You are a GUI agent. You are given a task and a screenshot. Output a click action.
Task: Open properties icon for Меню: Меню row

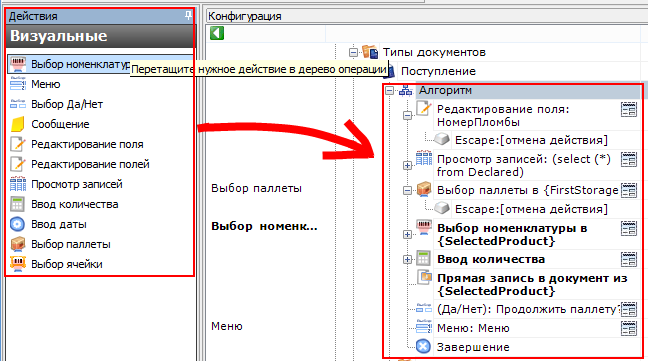pyautogui.click(x=629, y=328)
